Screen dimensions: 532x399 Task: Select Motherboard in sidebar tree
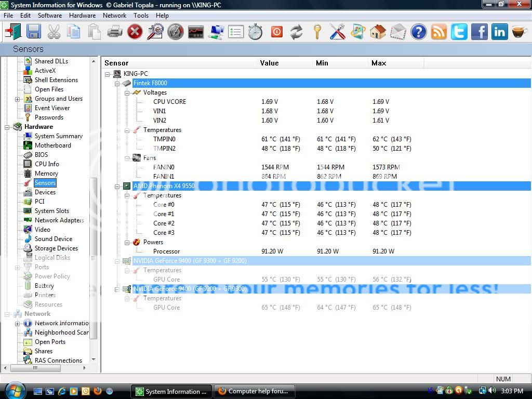[53, 145]
